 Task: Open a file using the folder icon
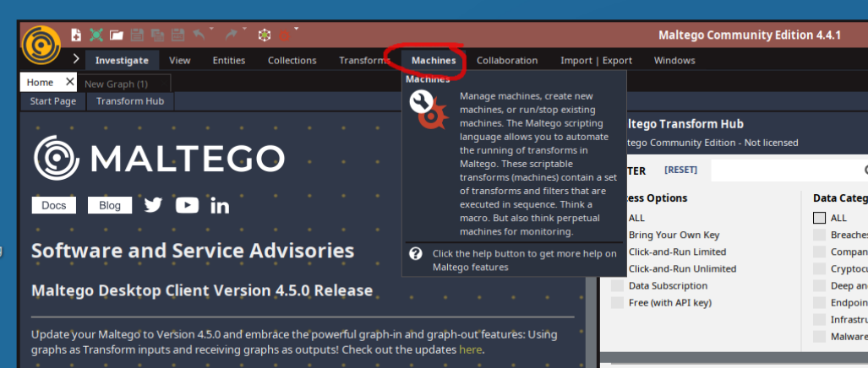117,35
